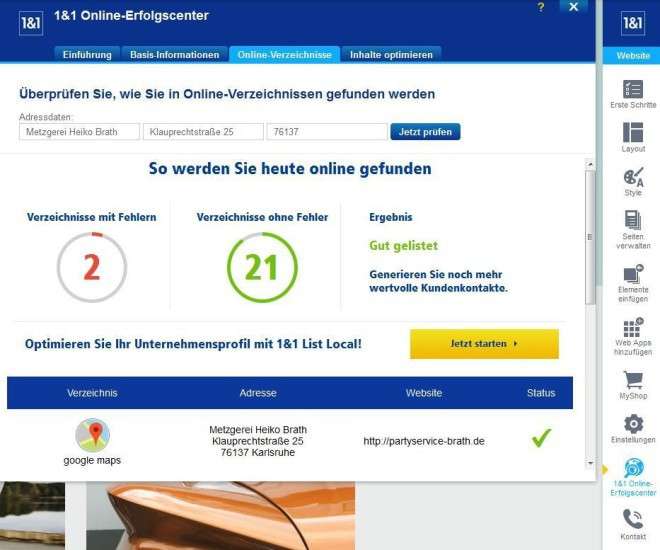The width and height of the screenshot is (660, 550).
Task: Click orange thumbnail image behind the dialog
Action: 221,516
